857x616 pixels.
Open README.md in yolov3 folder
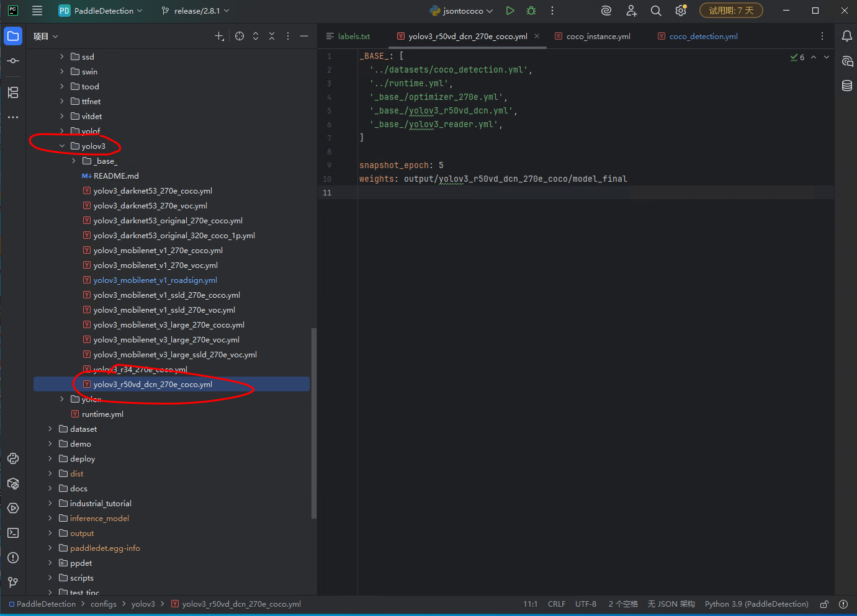click(116, 176)
